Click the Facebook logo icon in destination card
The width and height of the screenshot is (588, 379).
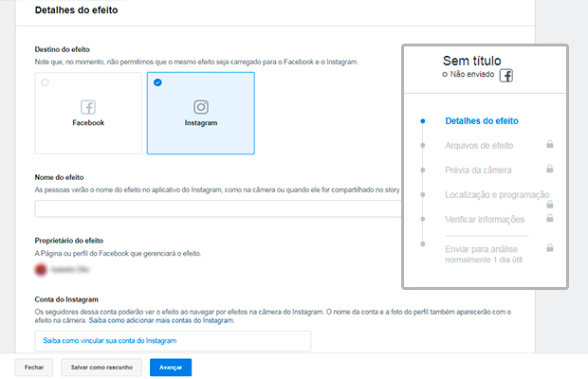click(x=88, y=107)
